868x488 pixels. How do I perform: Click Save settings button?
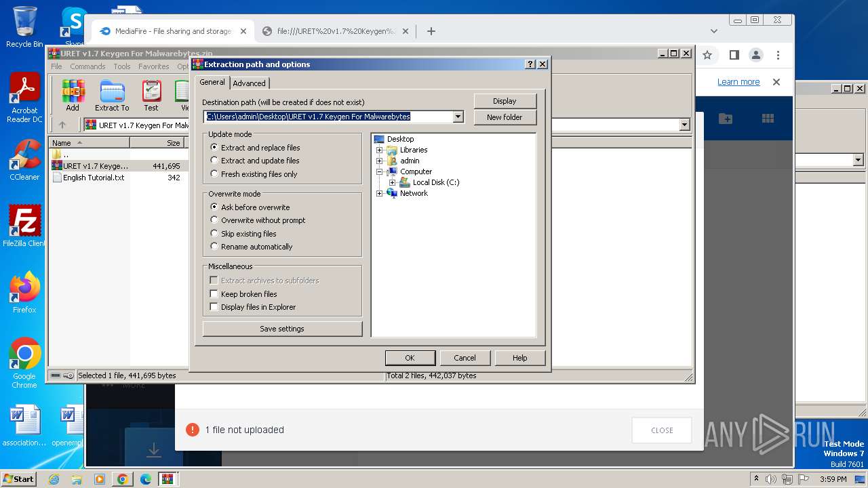click(x=282, y=329)
